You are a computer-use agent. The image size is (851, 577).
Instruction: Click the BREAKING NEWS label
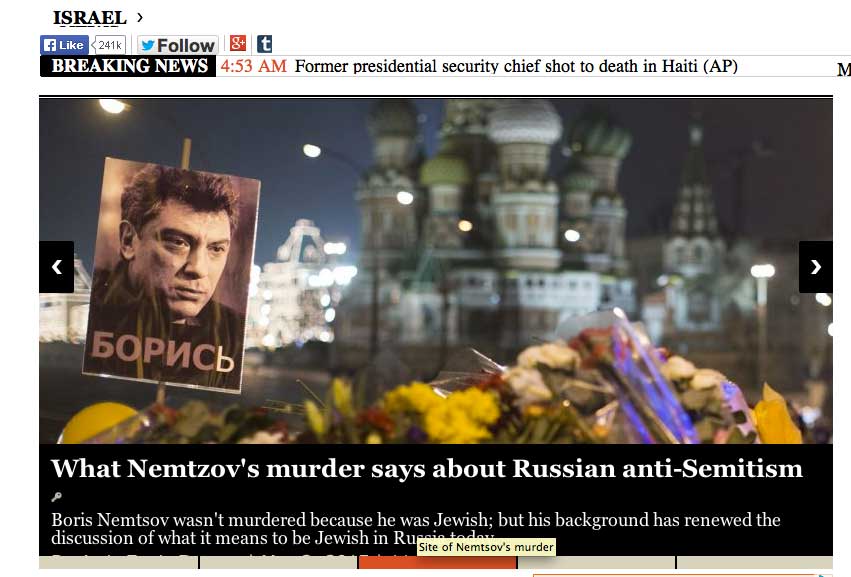tap(128, 66)
